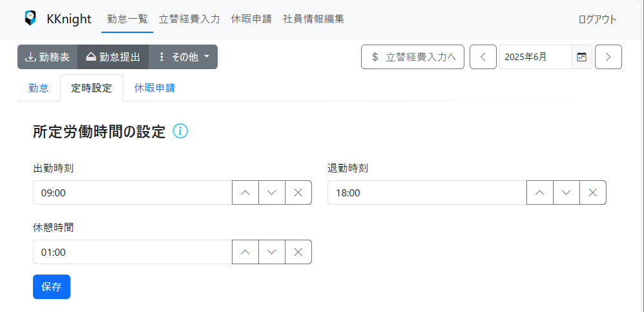Open the 休暇申請 tab below toolbar
This screenshot has width=644, height=312.
tap(155, 88)
